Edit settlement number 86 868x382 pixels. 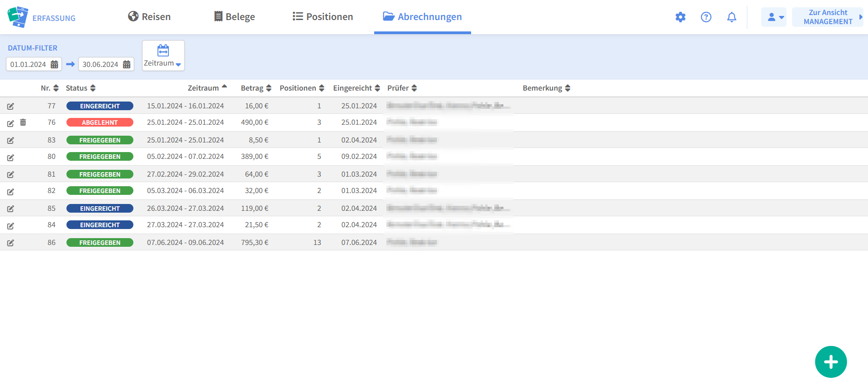10,243
